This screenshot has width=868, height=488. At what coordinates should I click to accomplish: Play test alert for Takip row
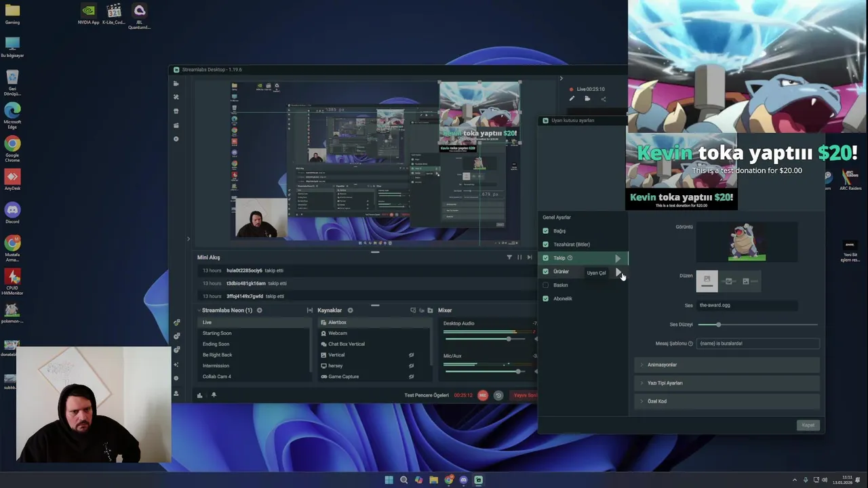[x=618, y=258]
